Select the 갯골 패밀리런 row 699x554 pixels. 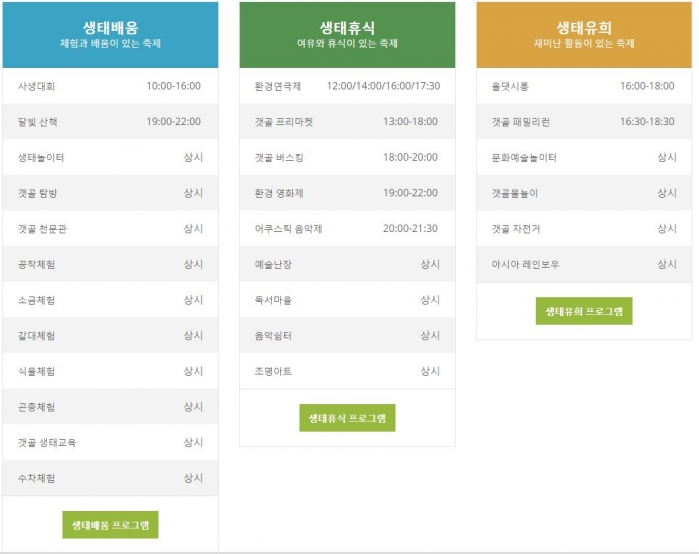(584, 122)
